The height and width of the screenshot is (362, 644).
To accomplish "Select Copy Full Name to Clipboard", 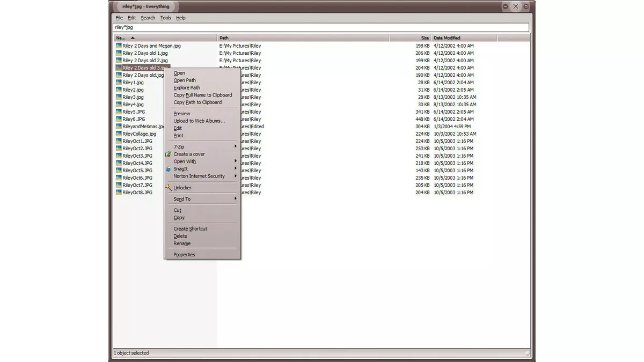I will click(x=202, y=95).
